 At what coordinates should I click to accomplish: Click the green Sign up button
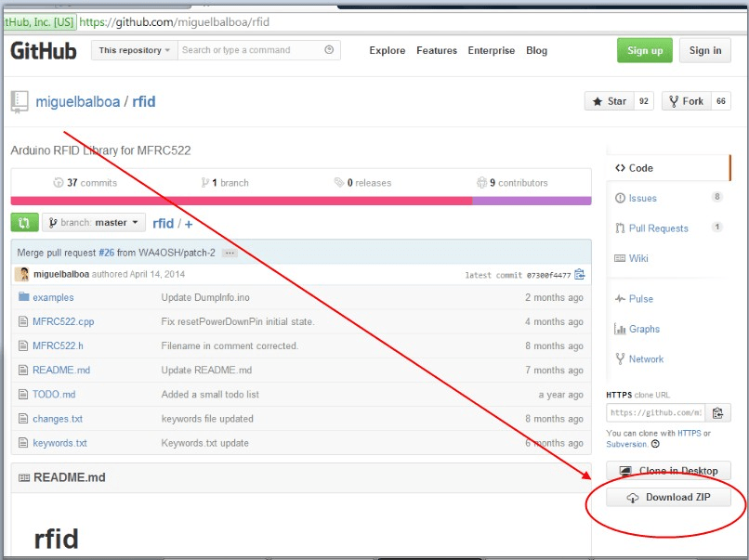(644, 50)
